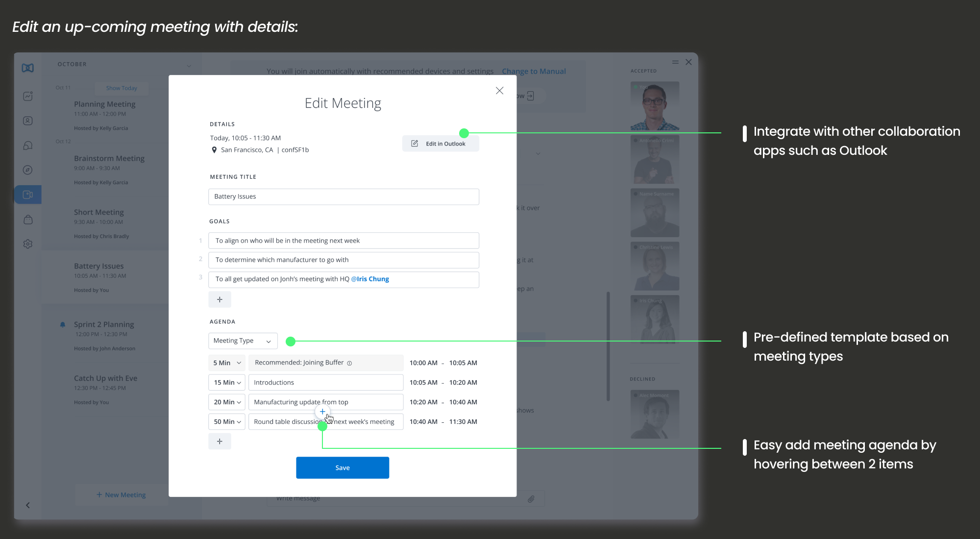Click the attachment paperclip icon
This screenshot has height=539, width=980.
(531, 499)
